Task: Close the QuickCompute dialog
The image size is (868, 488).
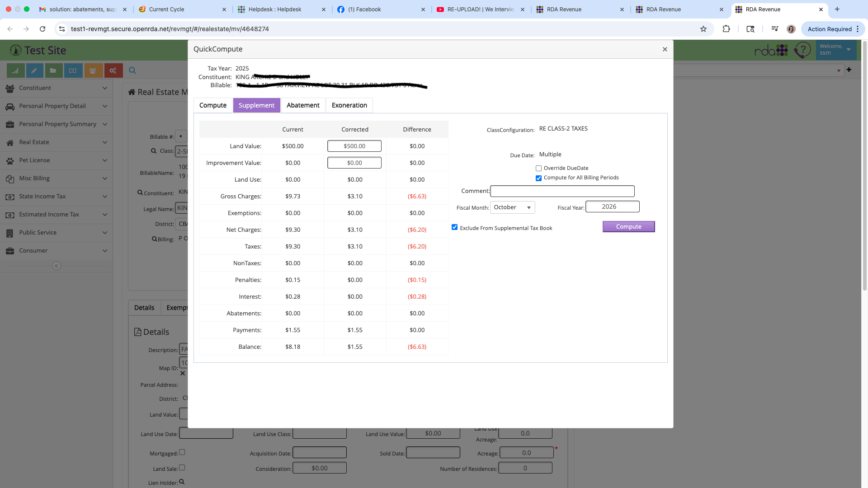Action: click(x=665, y=49)
